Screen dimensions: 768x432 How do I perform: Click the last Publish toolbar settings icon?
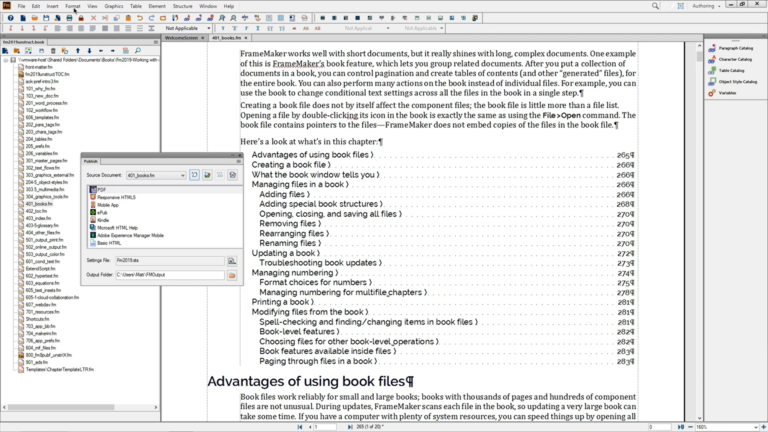click(233, 175)
